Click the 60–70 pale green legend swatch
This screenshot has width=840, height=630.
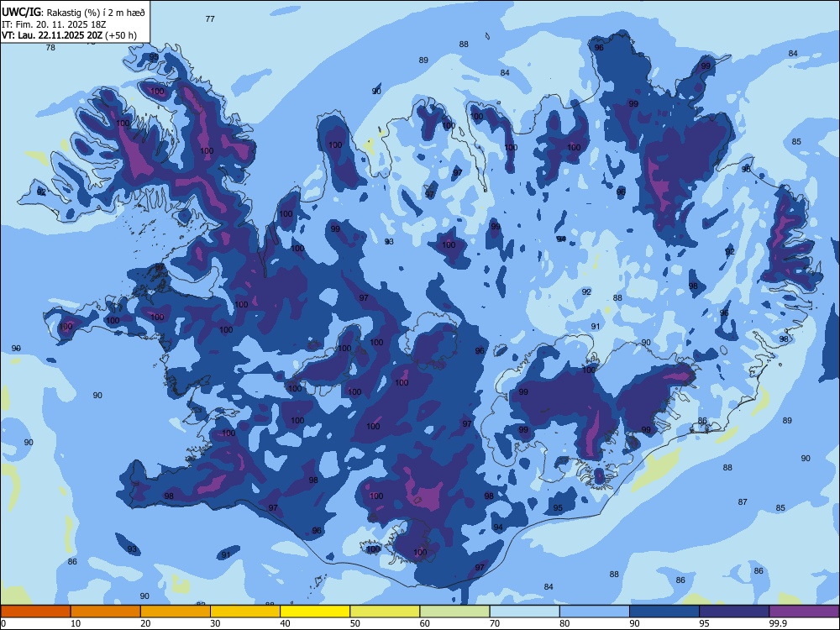pyautogui.click(x=454, y=612)
